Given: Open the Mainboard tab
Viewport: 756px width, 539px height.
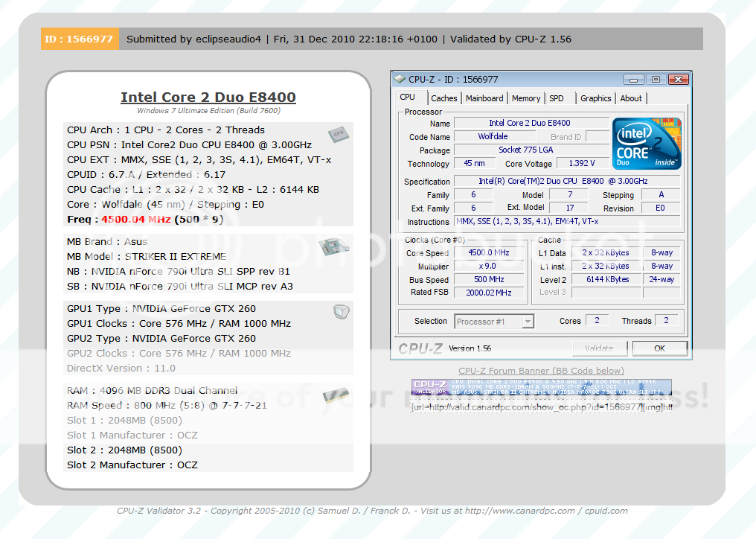Looking at the screenshot, I should tap(484, 98).
